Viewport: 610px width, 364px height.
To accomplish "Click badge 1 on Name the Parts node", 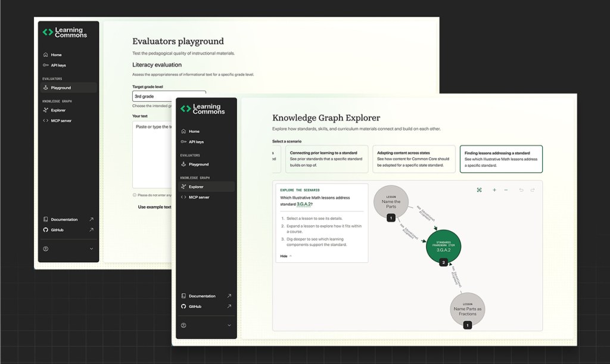I will (x=391, y=218).
